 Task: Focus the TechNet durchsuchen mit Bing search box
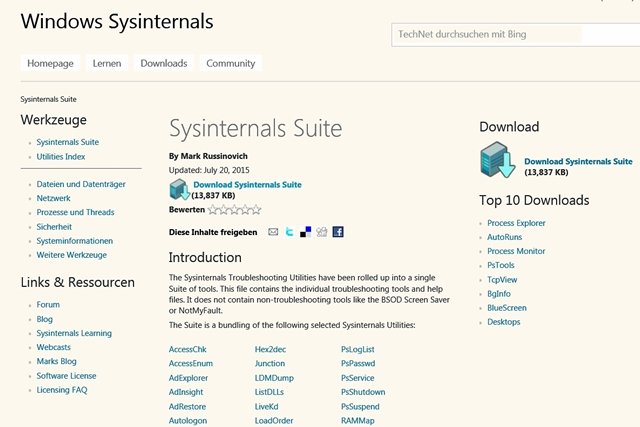(x=516, y=35)
